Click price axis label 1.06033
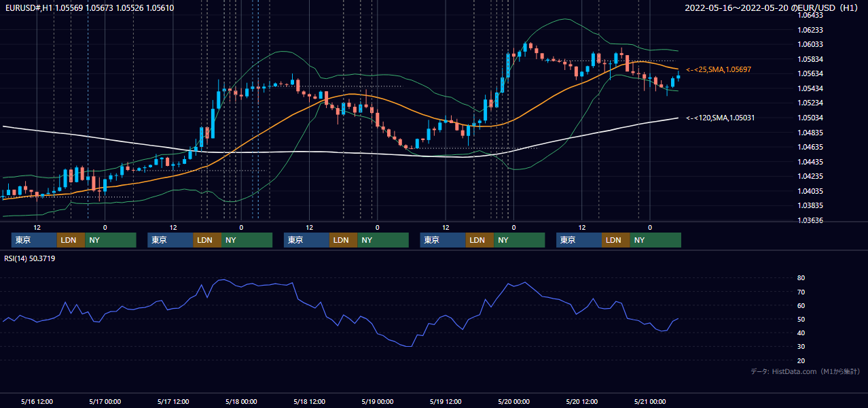868x408 pixels. pos(810,44)
